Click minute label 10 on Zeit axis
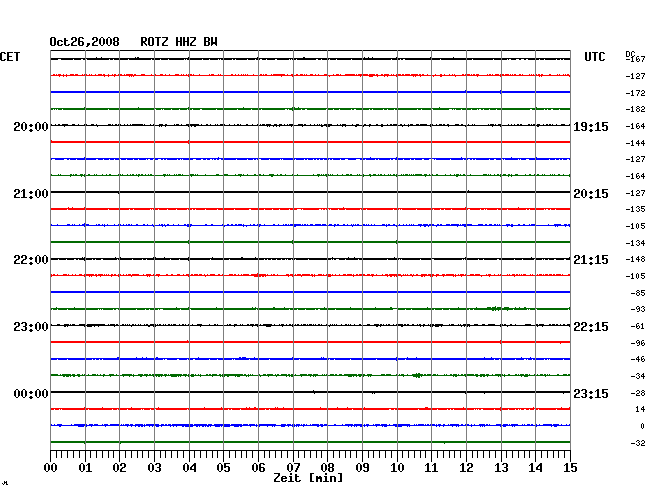 [397, 468]
